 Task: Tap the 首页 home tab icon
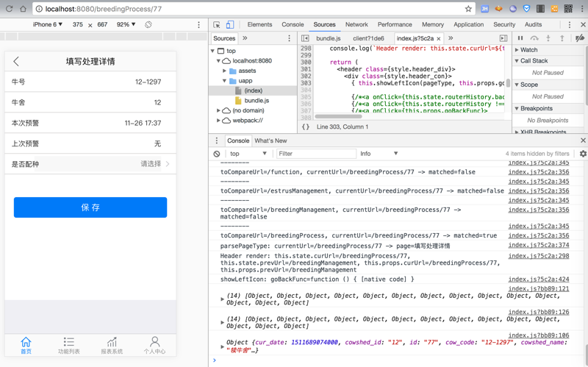(x=26, y=345)
